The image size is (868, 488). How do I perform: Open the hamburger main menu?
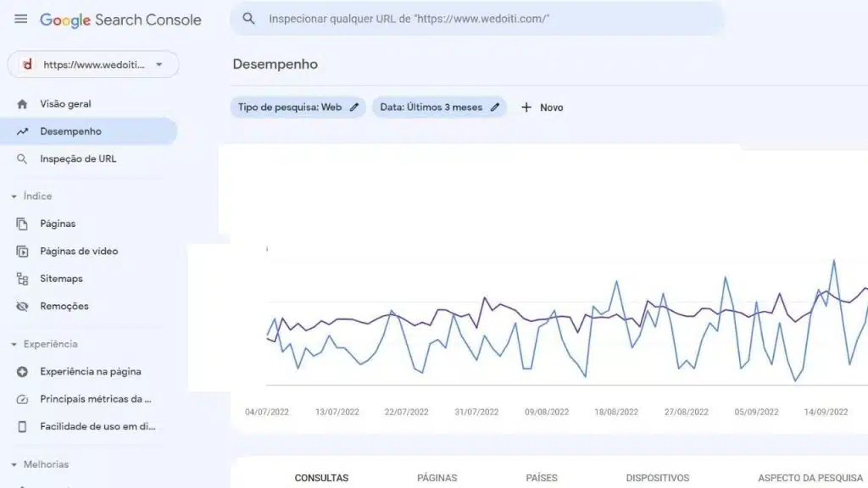(x=20, y=19)
